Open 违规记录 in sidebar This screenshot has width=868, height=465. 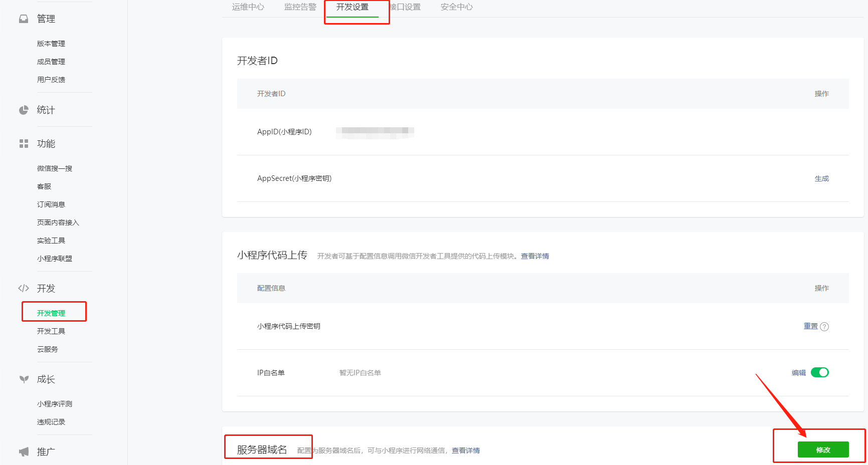51,422
